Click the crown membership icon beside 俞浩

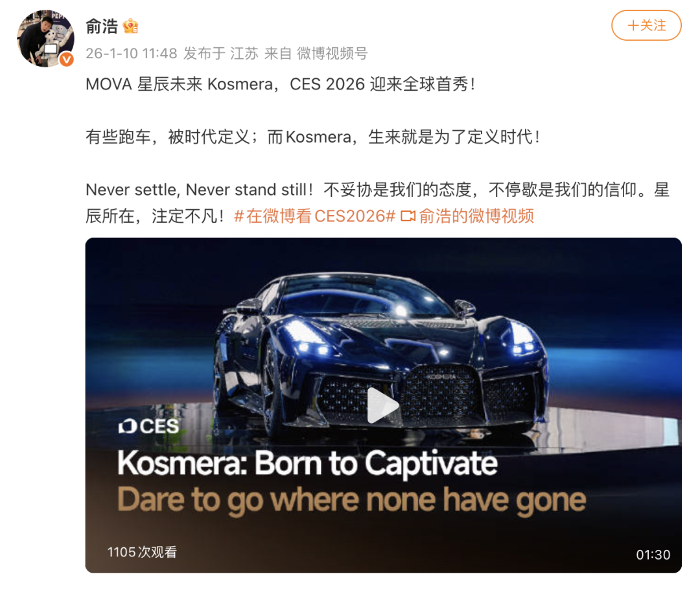click(x=131, y=27)
